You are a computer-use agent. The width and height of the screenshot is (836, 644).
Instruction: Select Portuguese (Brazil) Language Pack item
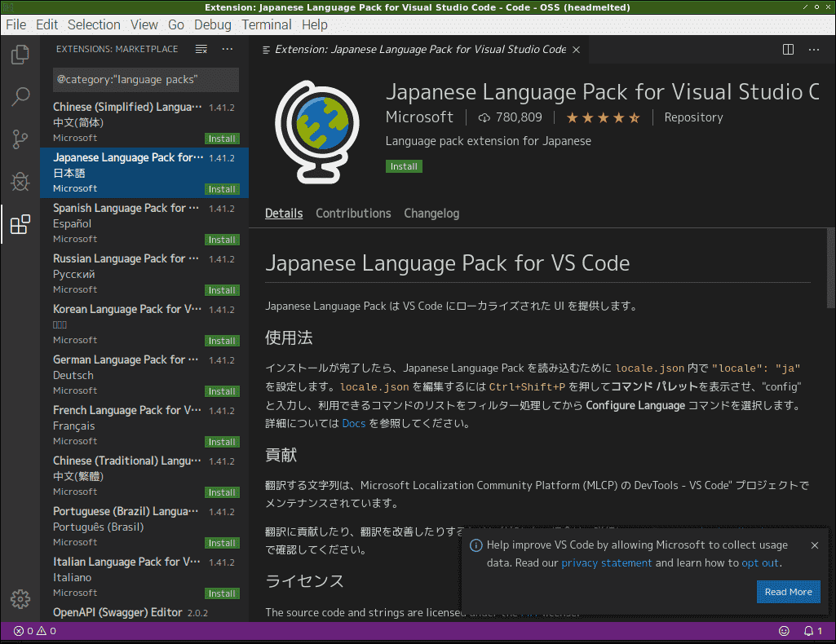coord(144,527)
